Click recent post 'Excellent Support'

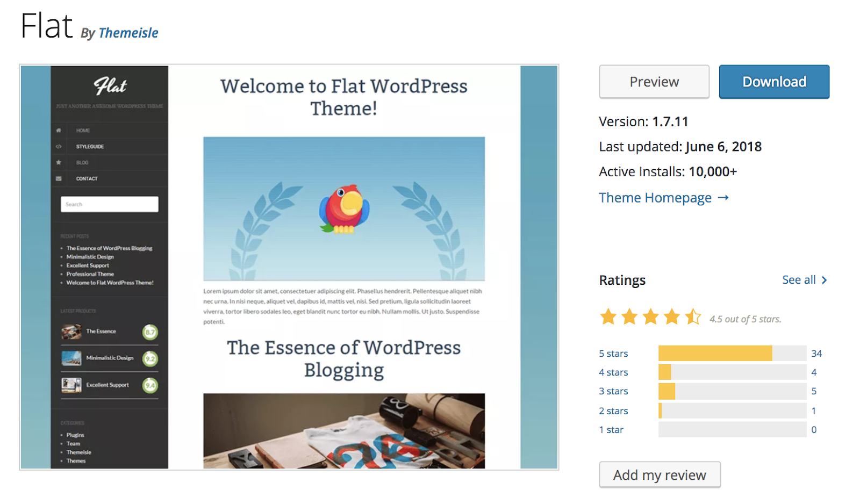pos(88,265)
